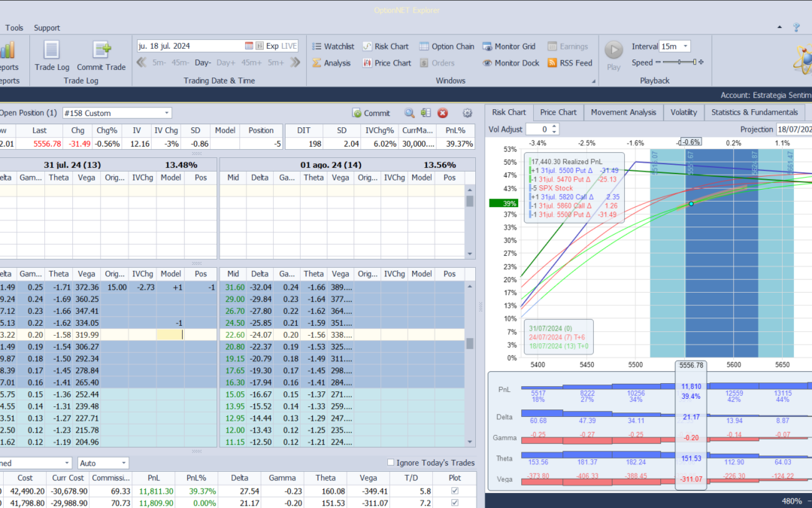
Task: Step forward with double right arrow
Action: pyautogui.click(x=295, y=62)
